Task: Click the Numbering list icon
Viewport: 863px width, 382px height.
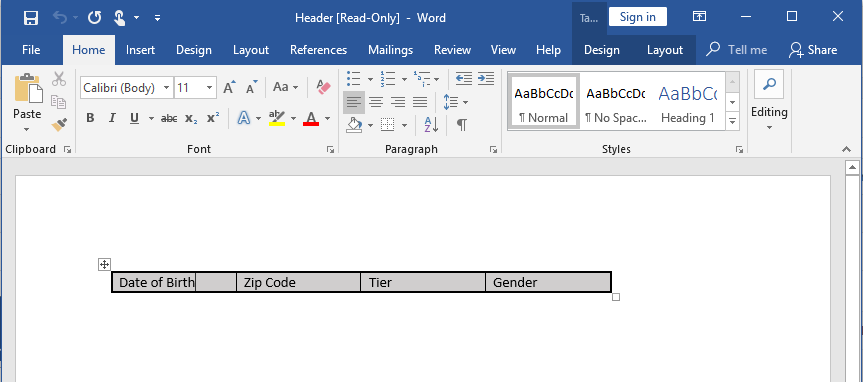Action: click(x=388, y=79)
